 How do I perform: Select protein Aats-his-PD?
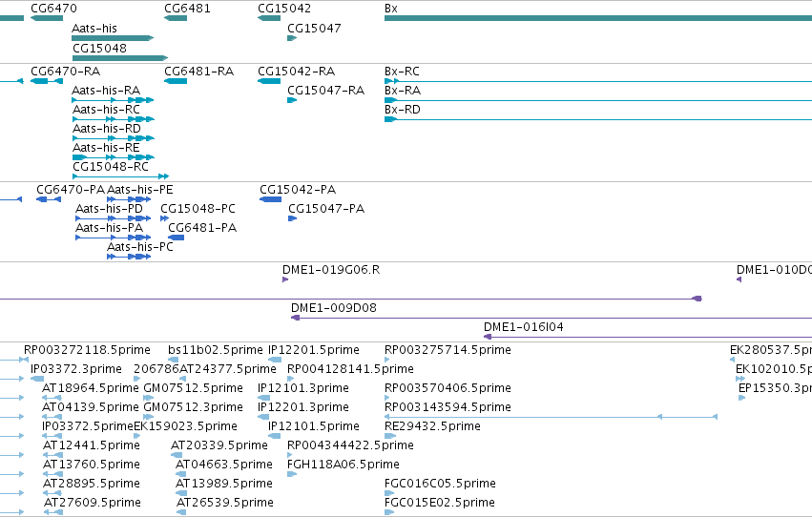tap(114, 218)
